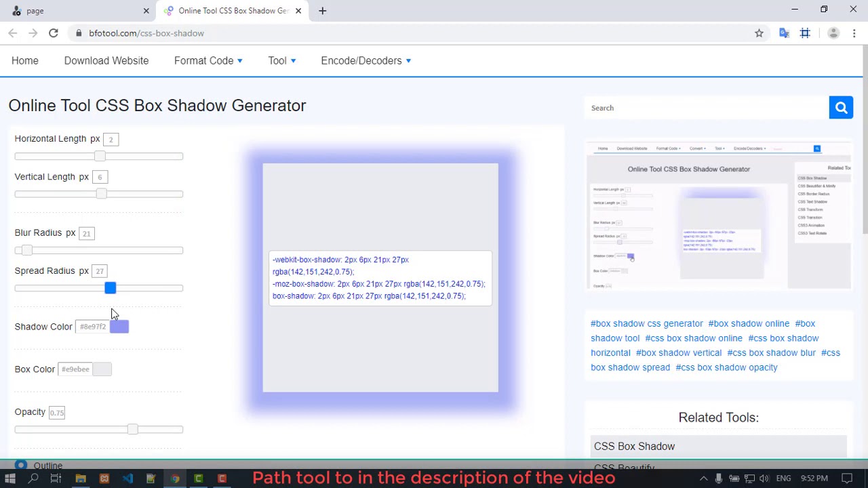This screenshot has width=868, height=488.
Task: Open the volume control in tray
Action: click(x=764, y=479)
